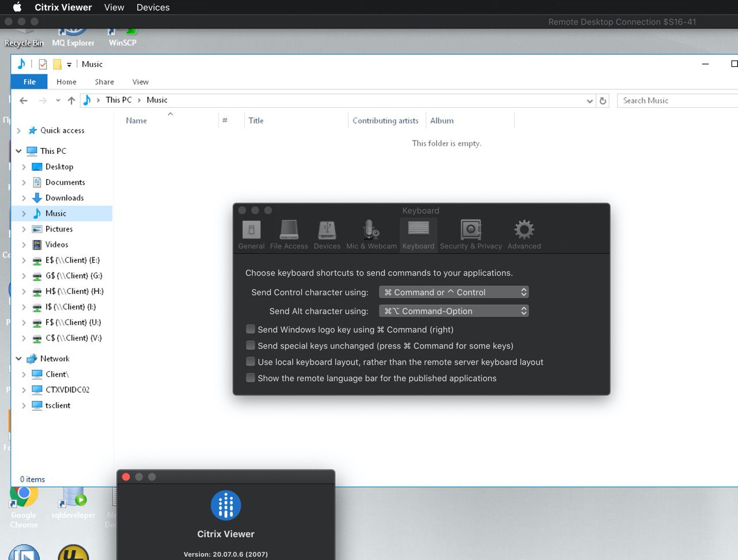The width and height of the screenshot is (738, 560).
Task: Open Send Control character dropdown
Action: click(x=454, y=292)
